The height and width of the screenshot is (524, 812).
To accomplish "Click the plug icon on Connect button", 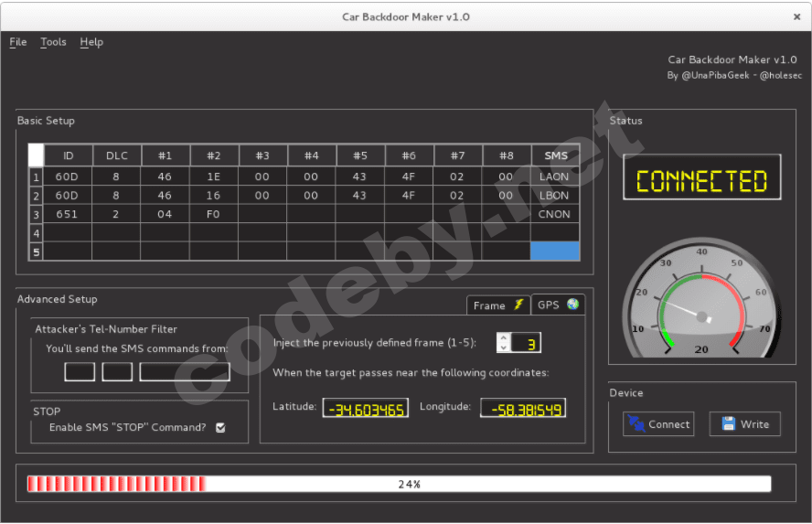I will point(636,423).
